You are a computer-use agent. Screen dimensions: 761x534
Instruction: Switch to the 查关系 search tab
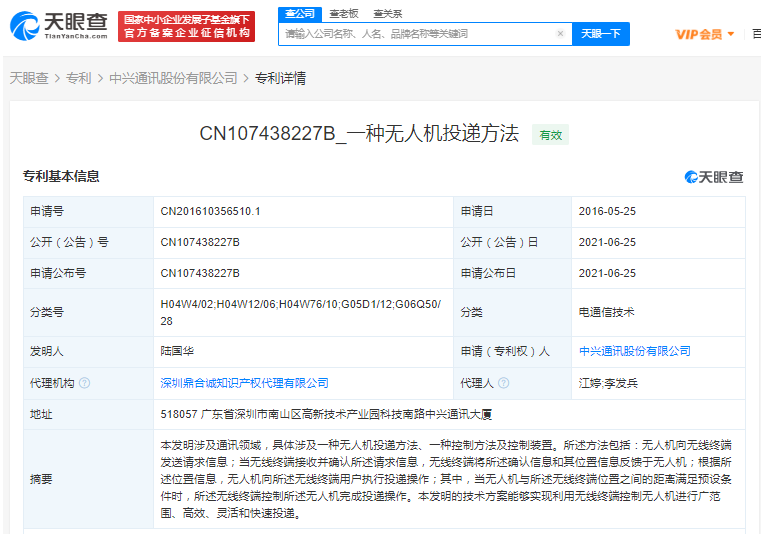(387, 14)
